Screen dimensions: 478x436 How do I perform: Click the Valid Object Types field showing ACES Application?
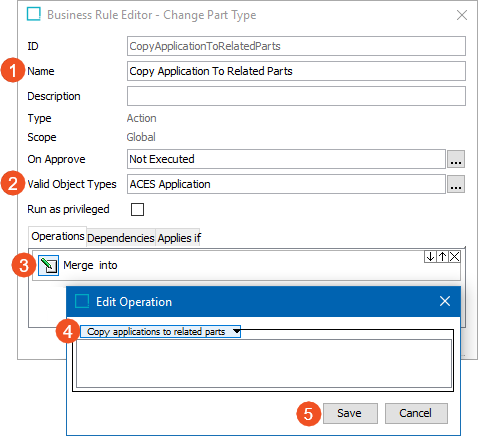286,184
